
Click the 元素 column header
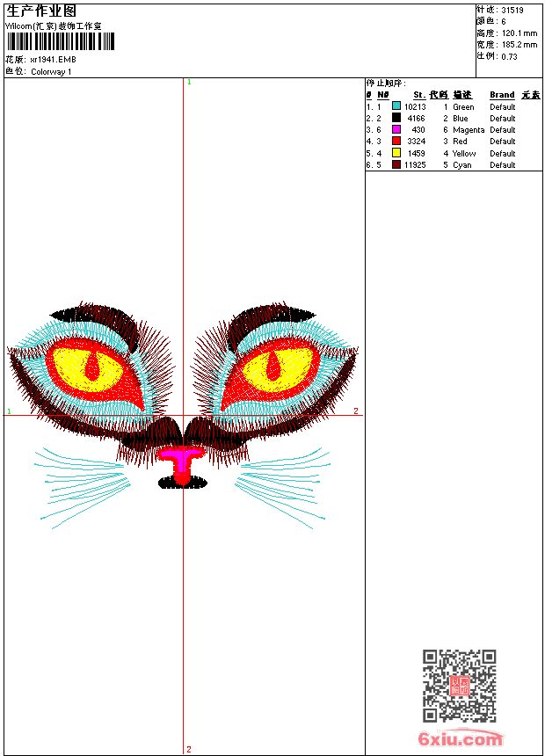pyautogui.click(x=531, y=95)
